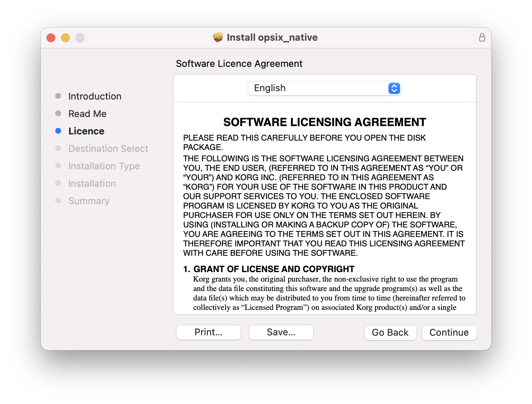Click the Save... button
Viewport: 532px width, 404px height.
point(281,332)
